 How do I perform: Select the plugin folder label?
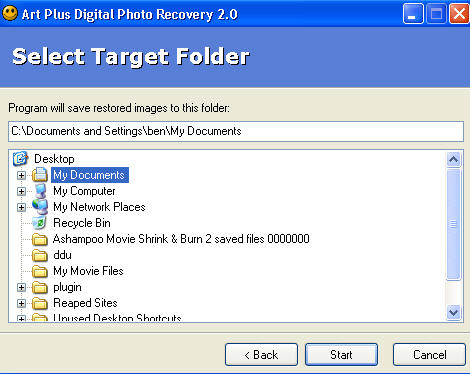pos(67,287)
